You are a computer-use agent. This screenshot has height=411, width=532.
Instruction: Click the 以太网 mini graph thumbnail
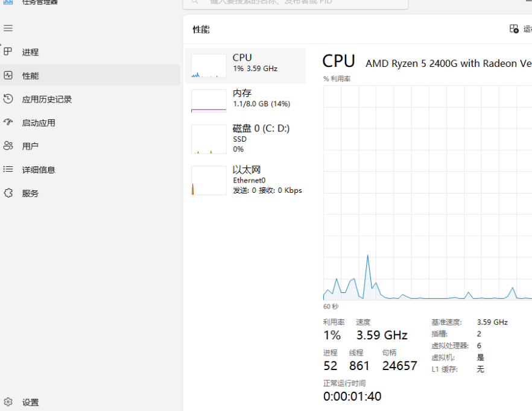point(209,180)
